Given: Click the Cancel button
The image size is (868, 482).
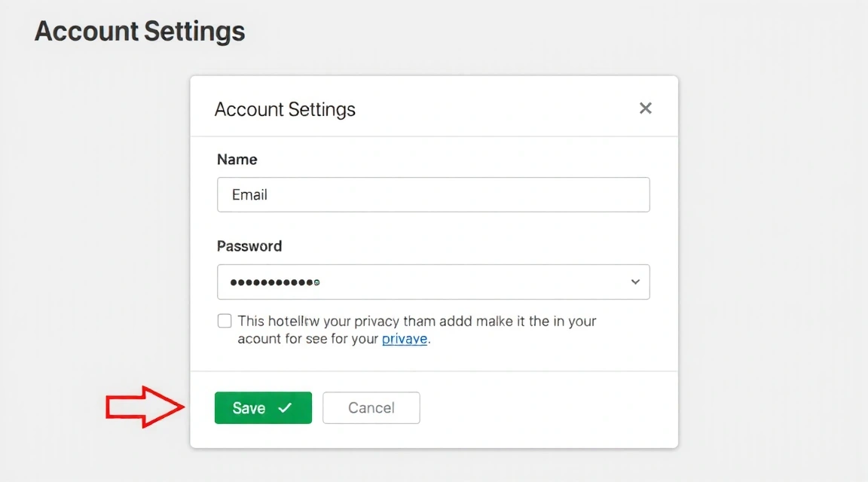Looking at the screenshot, I should point(371,407).
